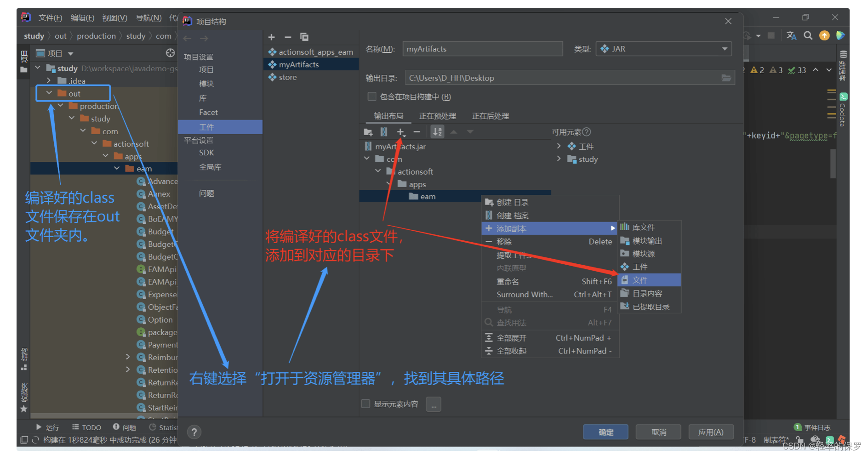Click the locate target icon in project panel

point(170,53)
